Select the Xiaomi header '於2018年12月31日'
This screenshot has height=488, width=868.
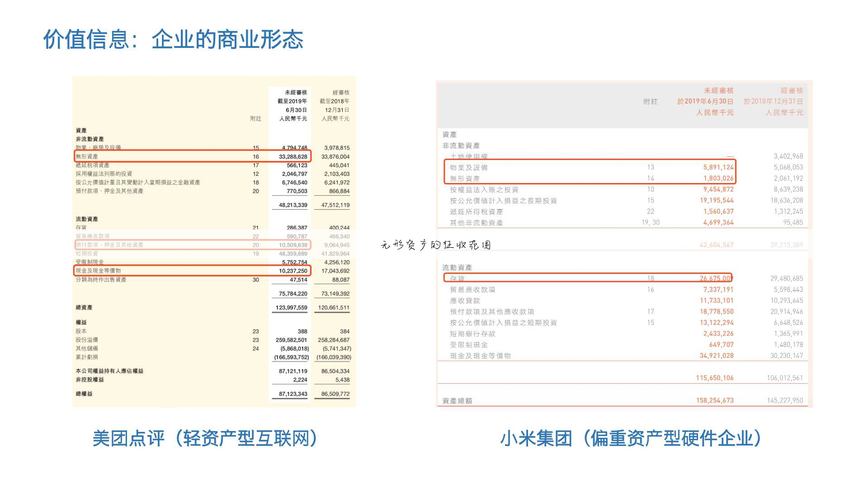[x=774, y=102]
